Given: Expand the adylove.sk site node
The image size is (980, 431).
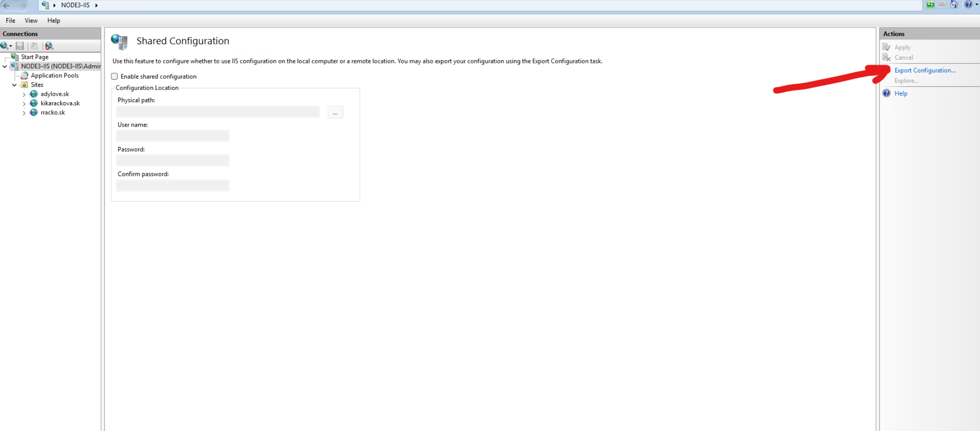Looking at the screenshot, I should [24, 94].
